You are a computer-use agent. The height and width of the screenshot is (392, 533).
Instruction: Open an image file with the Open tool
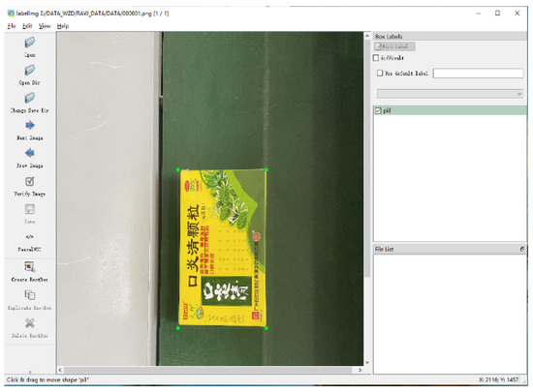click(x=30, y=46)
